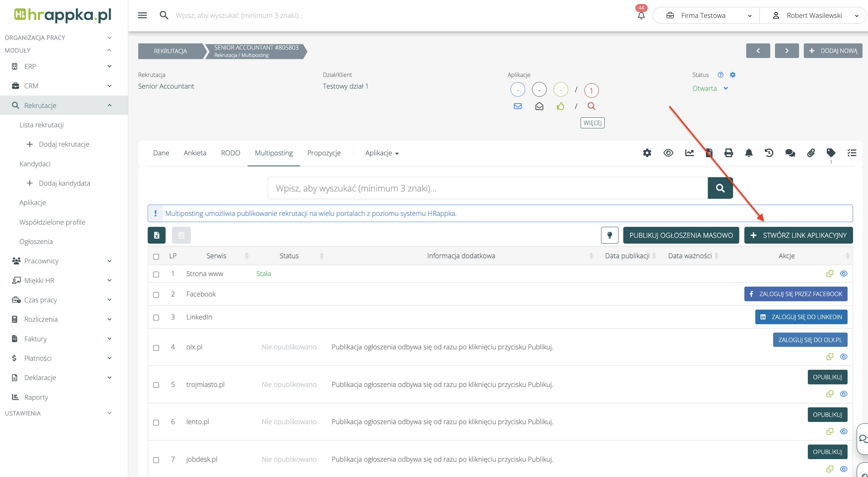
Task: Open the tags icon in toolbar
Action: point(831,153)
